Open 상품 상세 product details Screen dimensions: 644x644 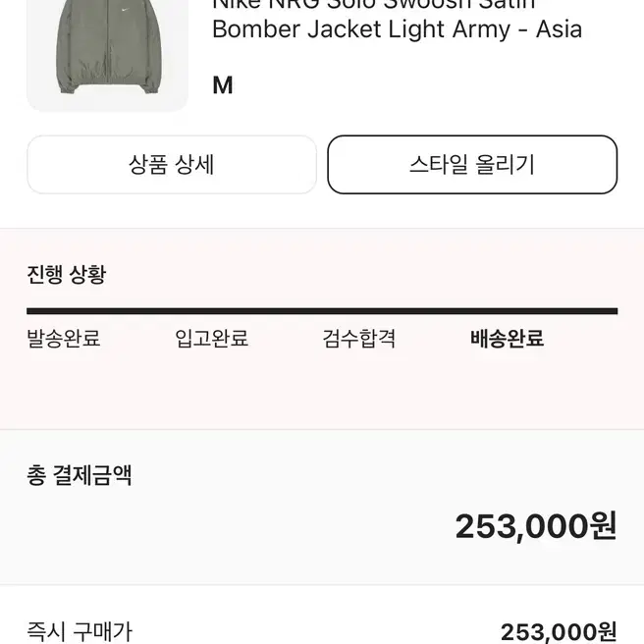pyautogui.click(x=172, y=165)
